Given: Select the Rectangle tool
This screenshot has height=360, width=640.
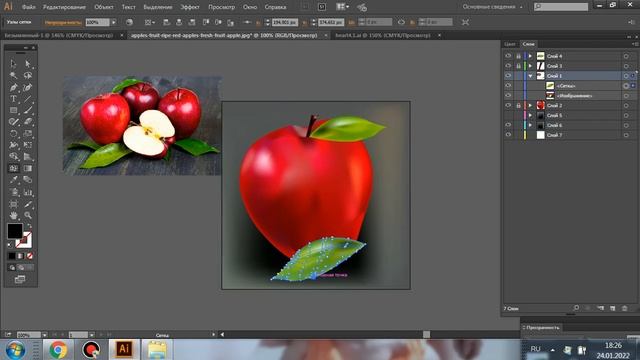Looking at the screenshot, I should tap(13, 110).
